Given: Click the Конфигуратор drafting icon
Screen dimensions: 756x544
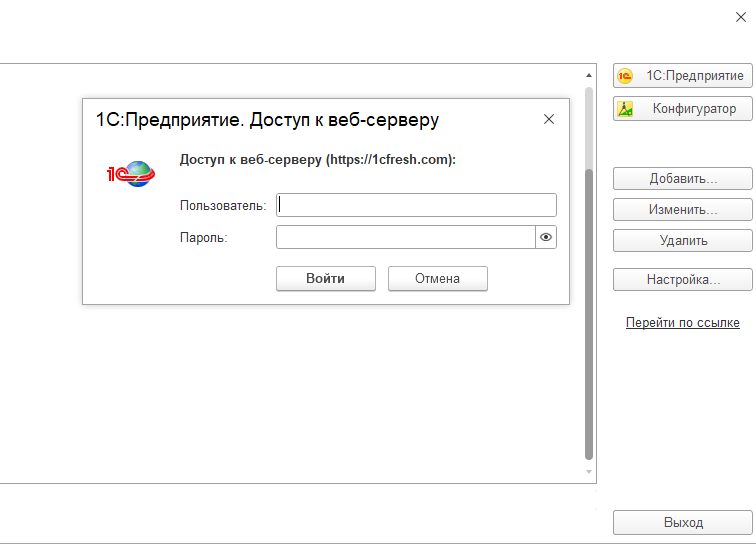Looking at the screenshot, I should tap(625, 109).
